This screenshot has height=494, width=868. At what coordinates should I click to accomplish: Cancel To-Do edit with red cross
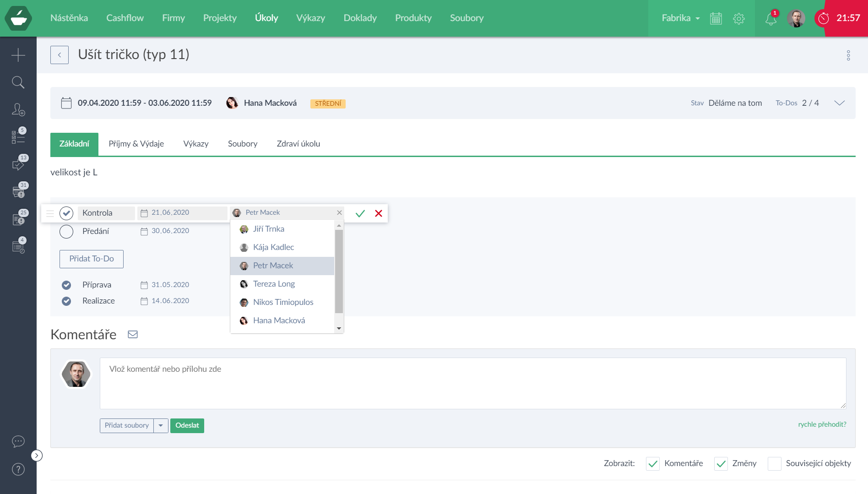tap(379, 213)
